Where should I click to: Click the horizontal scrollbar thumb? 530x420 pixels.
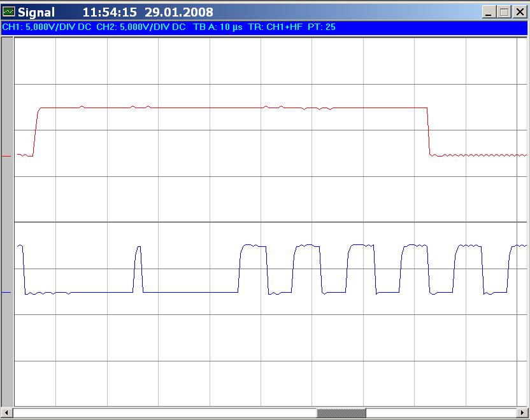pyautogui.click(x=341, y=412)
